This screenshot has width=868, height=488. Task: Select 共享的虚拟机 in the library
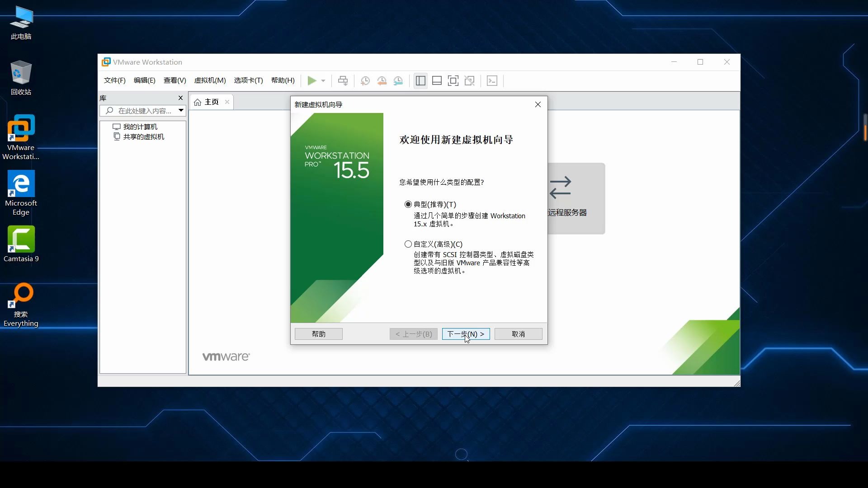click(142, 136)
